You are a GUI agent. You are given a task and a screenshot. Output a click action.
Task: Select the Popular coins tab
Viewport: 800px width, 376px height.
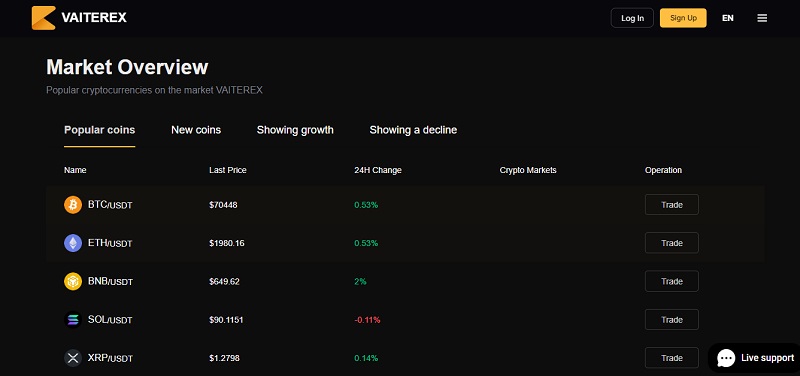click(x=99, y=130)
